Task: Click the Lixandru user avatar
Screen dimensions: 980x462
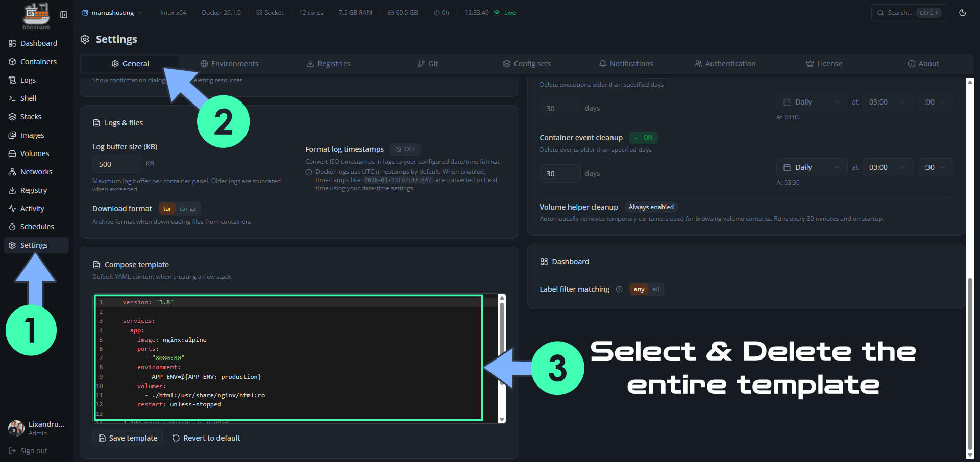Action: 16,428
